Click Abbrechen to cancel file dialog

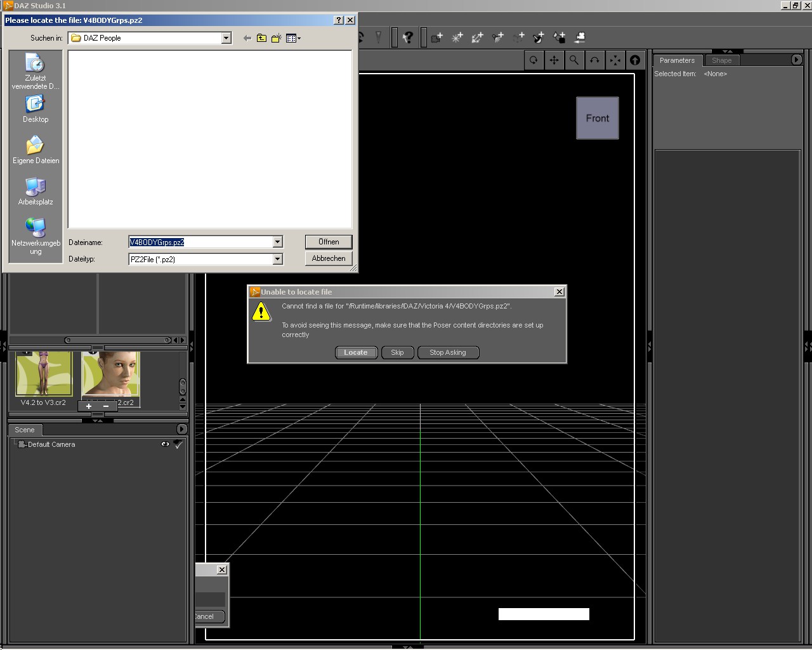point(329,258)
